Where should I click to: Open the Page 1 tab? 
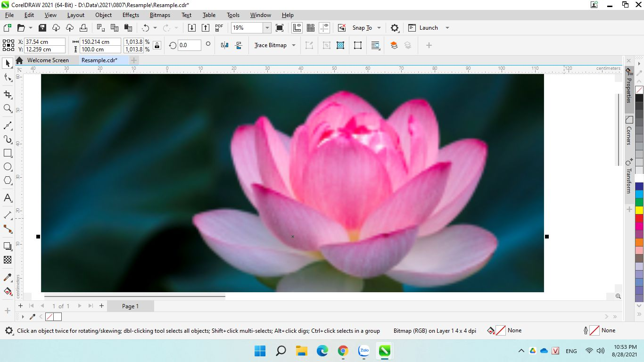(130, 306)
